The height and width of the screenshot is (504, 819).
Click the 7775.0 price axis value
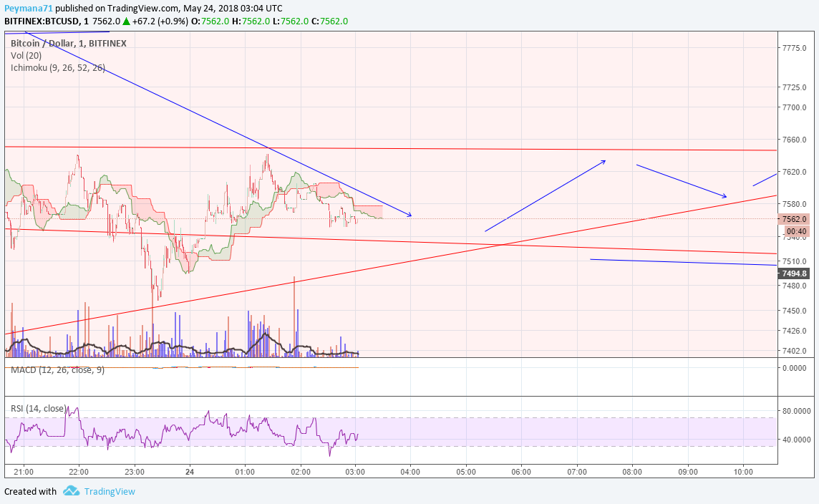(794, 48)
